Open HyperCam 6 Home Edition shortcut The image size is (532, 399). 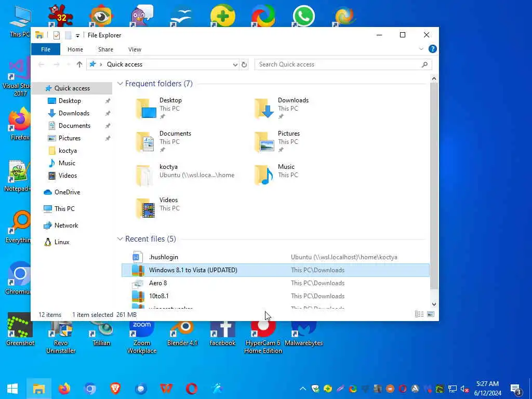click(263, 338)
